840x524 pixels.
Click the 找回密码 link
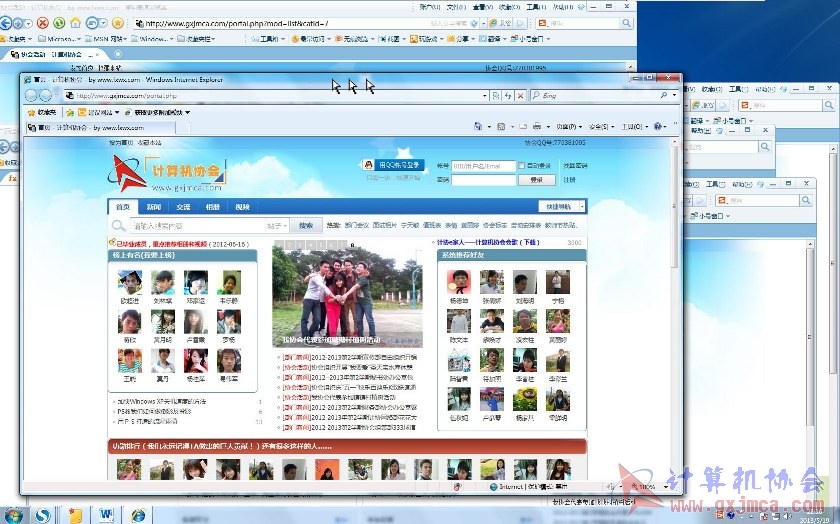click(575, 166)
